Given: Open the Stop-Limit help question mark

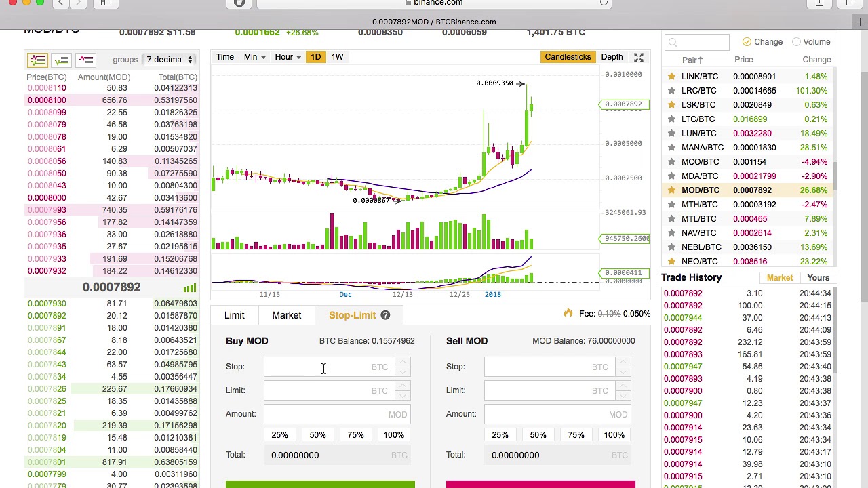Looking at the screenshot, I should (x=385, y=315).
